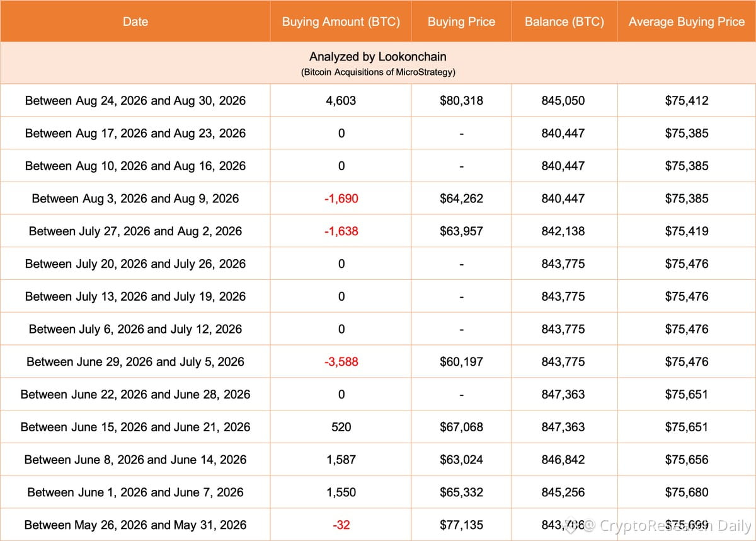Select the "Buying Price" column header

pyautogui.click(x=461, y=21)
